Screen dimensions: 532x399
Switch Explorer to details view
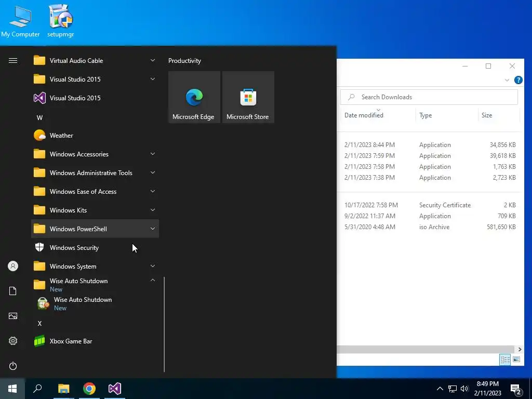coord(505,360)
